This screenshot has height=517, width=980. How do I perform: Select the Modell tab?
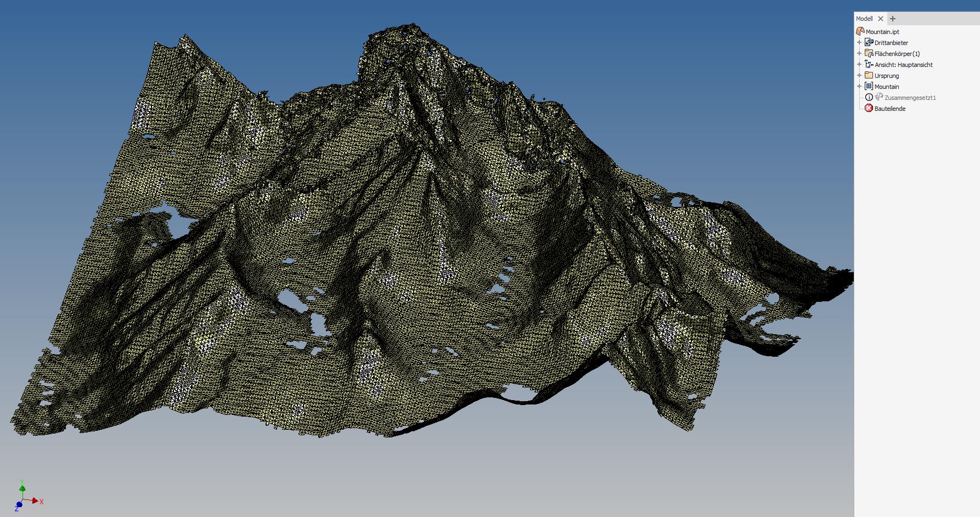(x=864, y=18)
